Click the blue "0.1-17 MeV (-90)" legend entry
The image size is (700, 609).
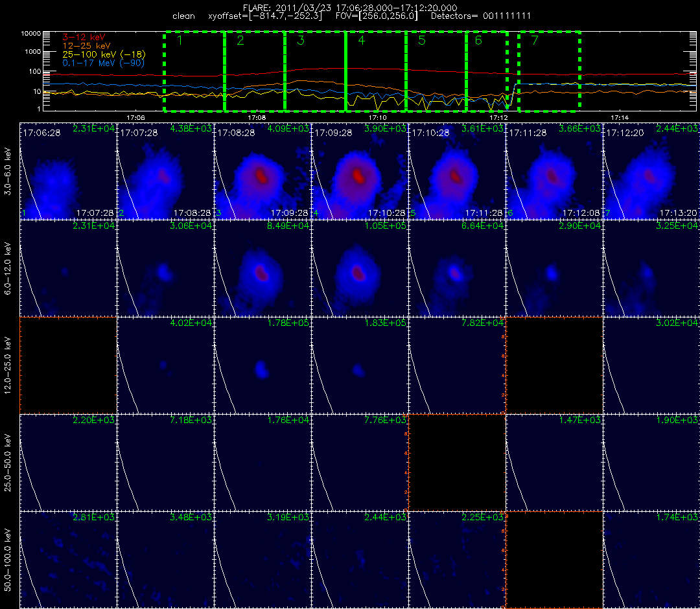104,63
